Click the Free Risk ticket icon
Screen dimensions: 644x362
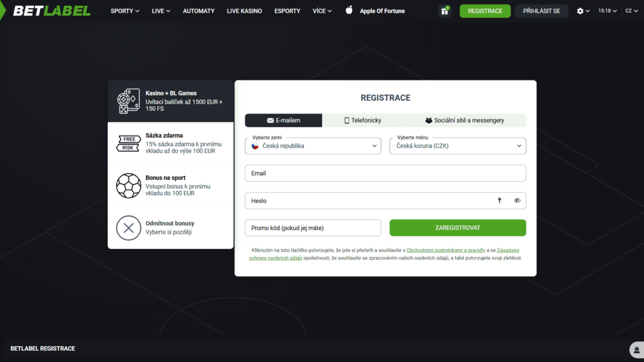click(x=128, y=143)
